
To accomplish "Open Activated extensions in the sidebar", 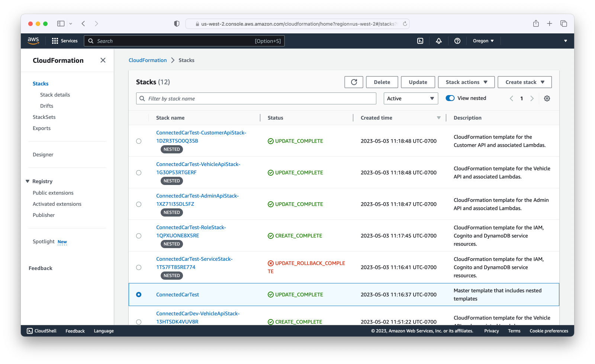I will point(57,204).
